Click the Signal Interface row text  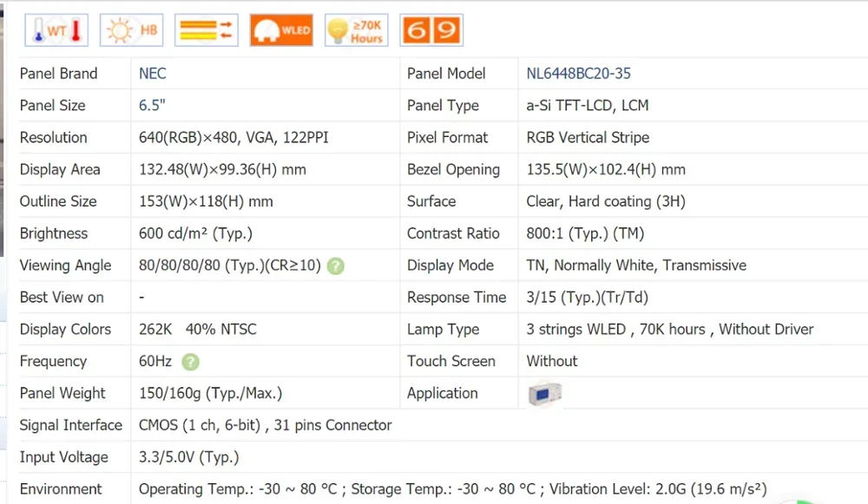point(263,425)
